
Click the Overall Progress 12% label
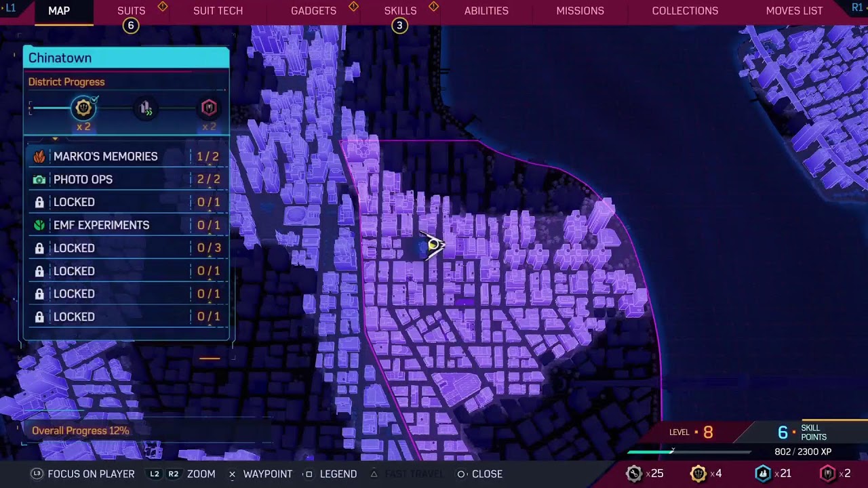pyautogui.click(x=80, y=430)
